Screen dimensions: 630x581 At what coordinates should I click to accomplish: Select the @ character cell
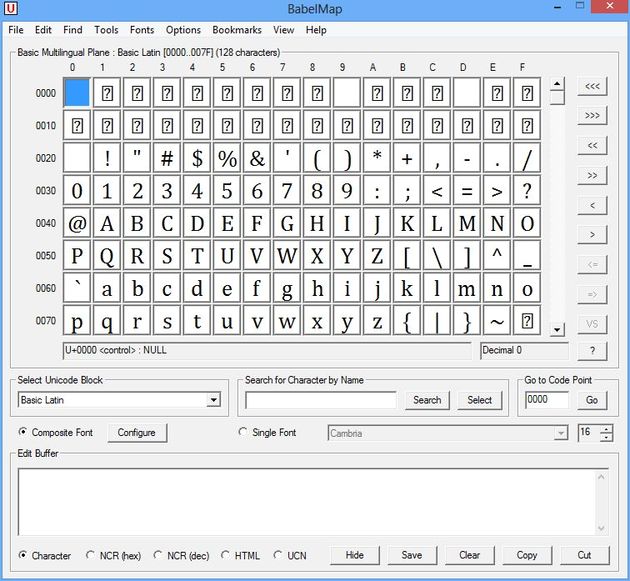point(77,223)
